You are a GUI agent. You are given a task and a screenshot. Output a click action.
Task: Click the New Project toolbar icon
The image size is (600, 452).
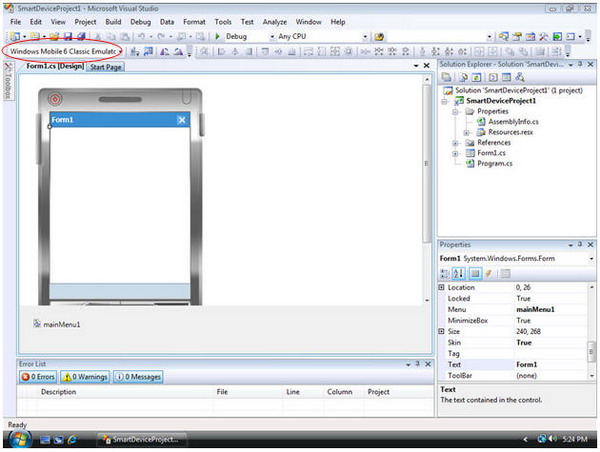tap(15, 36)
